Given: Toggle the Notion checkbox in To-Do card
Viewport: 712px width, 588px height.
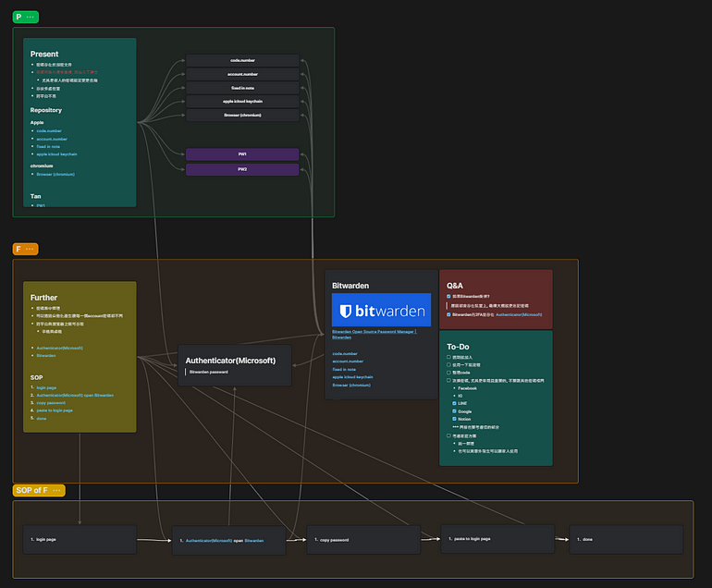Looking at the screenshot, I should [x=454, y=419].
